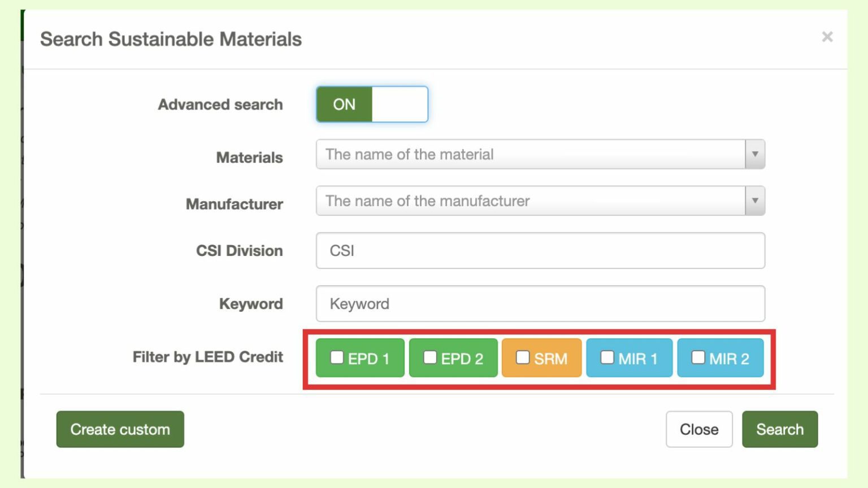Screen dimensions: 868x488
Task: Tick the MIR 1 checkbox
Action: 607,357
